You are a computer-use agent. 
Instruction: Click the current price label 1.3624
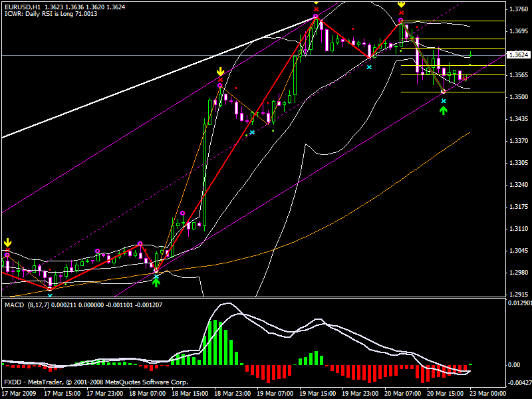click(518, 55)
